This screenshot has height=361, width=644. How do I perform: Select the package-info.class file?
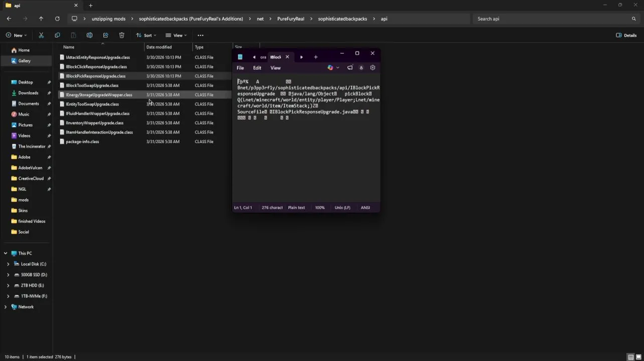(x=82, y=141)
